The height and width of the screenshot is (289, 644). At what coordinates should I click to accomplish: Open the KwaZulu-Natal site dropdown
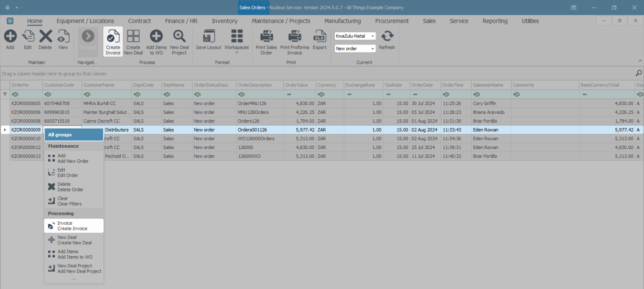pyautogui.click(x=372, y=36)
